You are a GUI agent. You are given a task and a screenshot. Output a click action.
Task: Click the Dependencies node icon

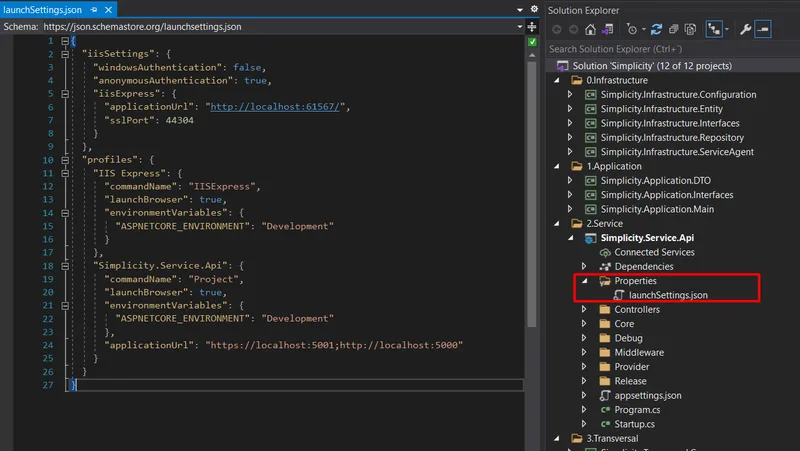(x=605, y=266)
